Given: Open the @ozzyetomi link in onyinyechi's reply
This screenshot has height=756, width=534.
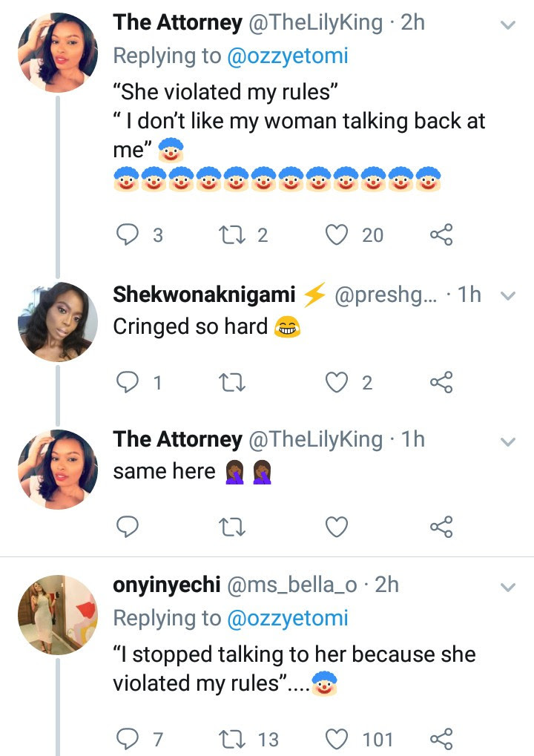Looking at the screenshot, I should click(287, 617).
